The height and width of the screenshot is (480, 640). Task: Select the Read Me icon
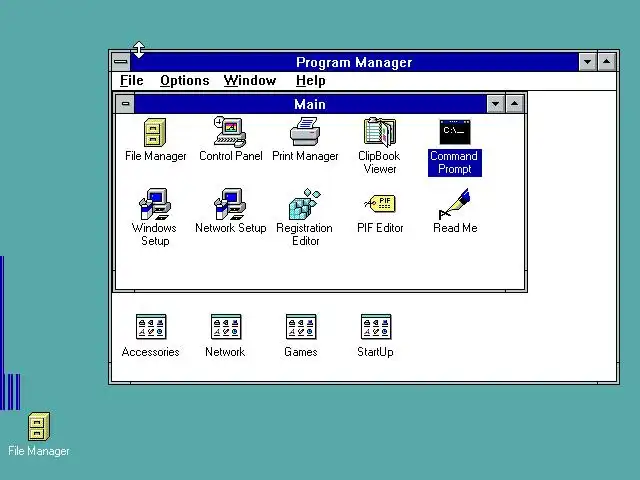coord(455,204)
